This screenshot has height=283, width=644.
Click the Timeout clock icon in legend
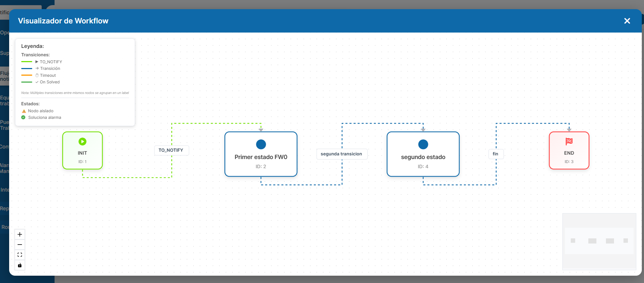pyautogui.click(x=37, y=75)
